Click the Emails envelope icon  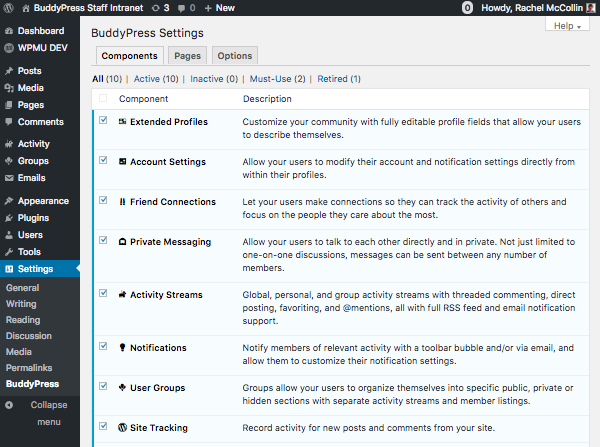9,178
